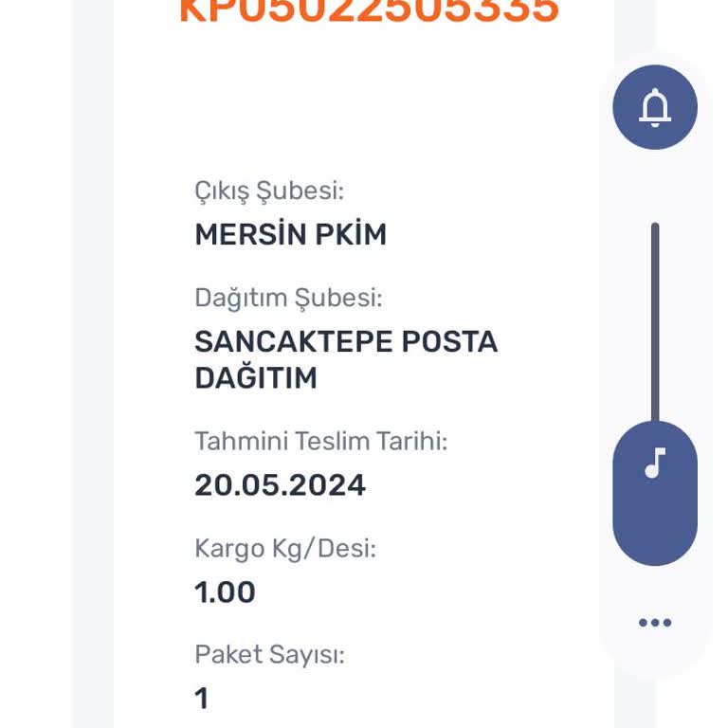Click the Kargo Kg/Desi label
Image resolution: width=728 pixels, height=728 pixels.
coord(285,548)
